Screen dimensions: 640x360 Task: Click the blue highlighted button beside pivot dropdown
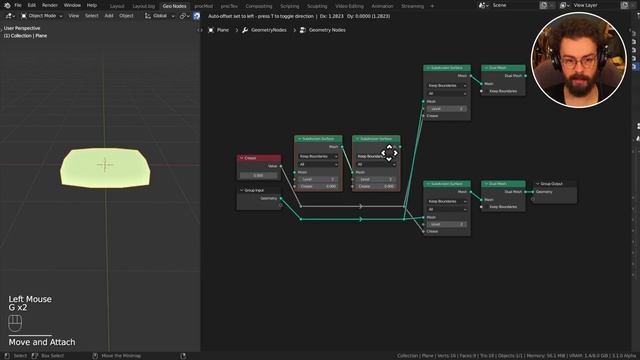pyautogui.click(x=197, y=16)
